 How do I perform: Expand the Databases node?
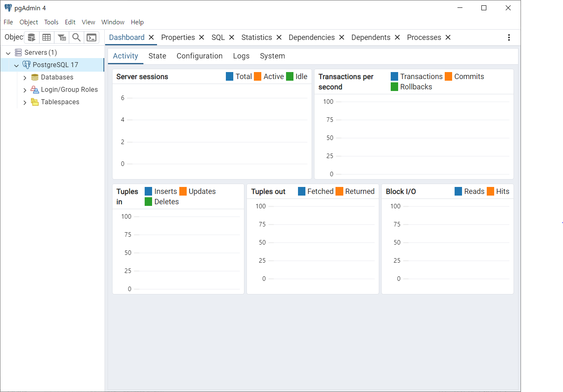25,77
